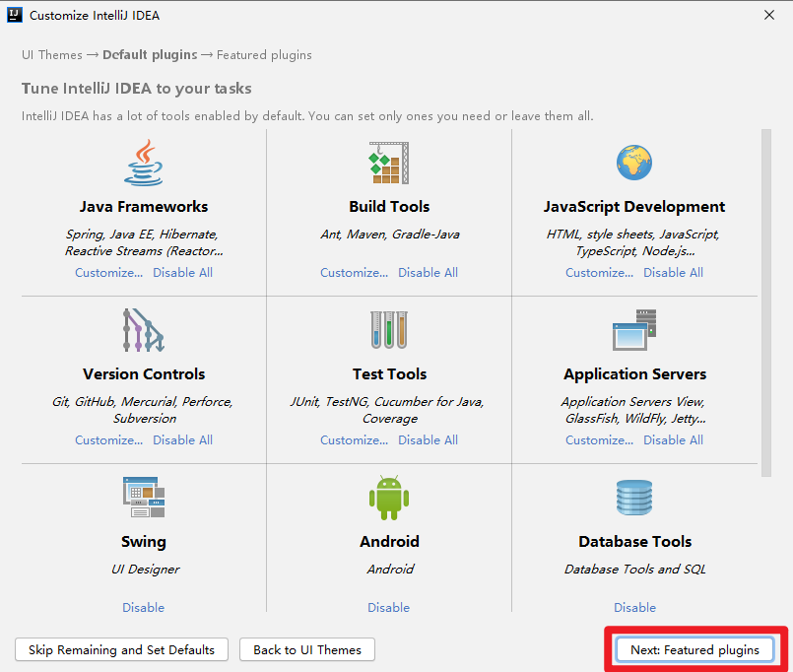
Task: Click the Build Tools heading
Action: 389,207
